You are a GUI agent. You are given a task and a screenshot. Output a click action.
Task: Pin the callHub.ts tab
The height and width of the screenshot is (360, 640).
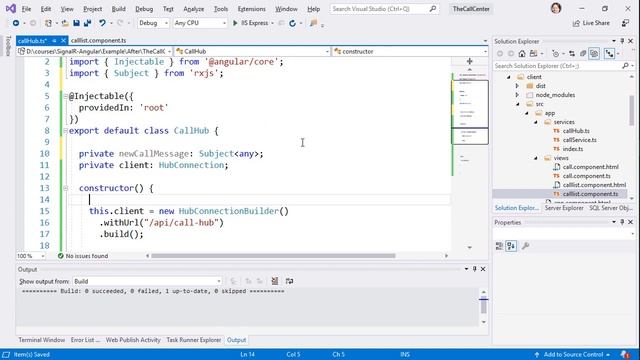pos(54,40)
